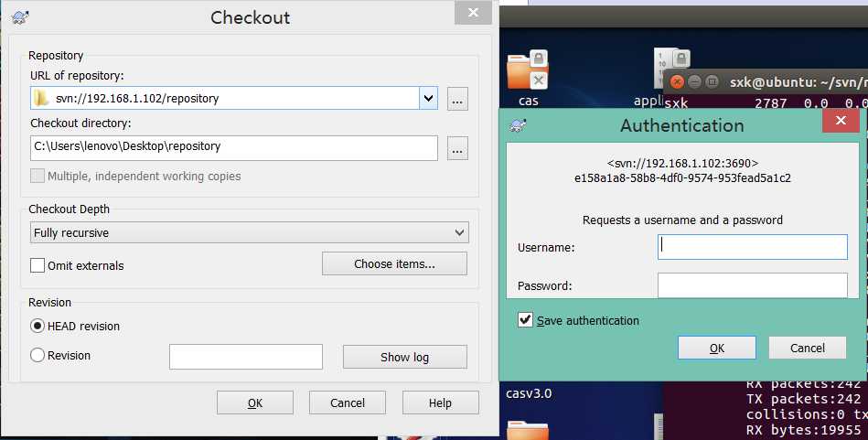Browse checkout directory with ellipsis button

[457, 148]
